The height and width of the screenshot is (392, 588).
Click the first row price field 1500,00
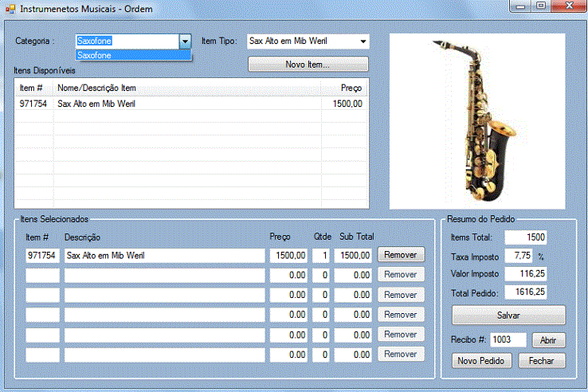(x=288, y=256)
